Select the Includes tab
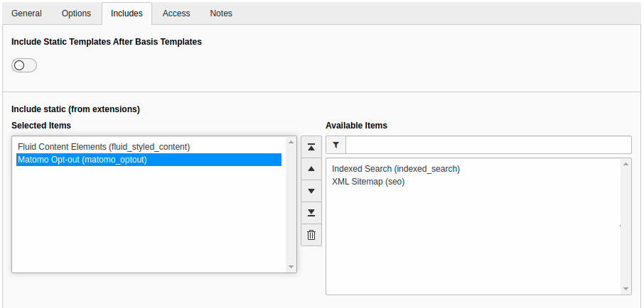 click(x=127, y=13)
